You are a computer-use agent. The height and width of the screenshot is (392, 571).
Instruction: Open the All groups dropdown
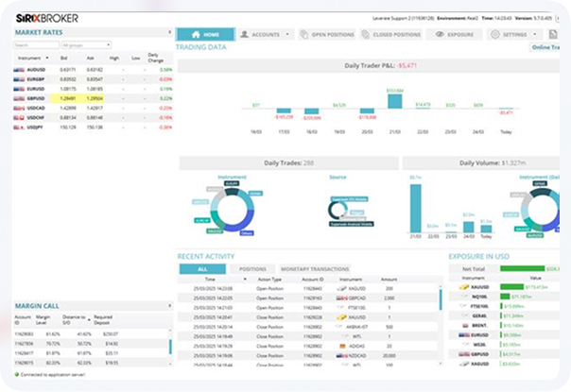coord(86,45)
